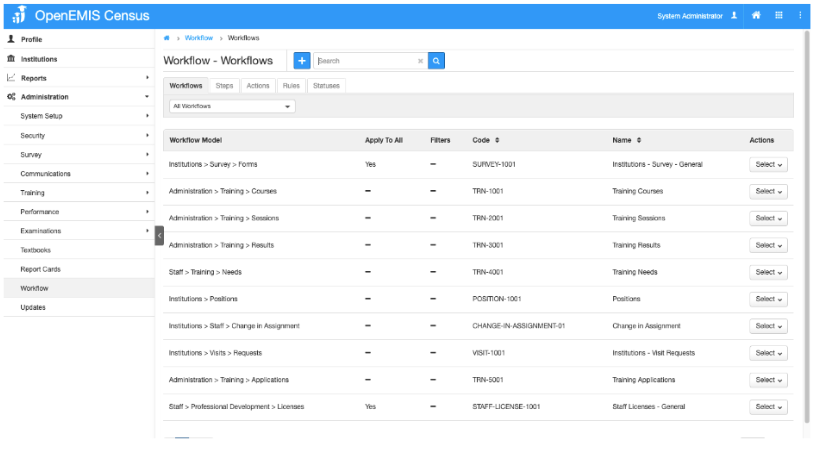Click the Profile person icon
The width and height of the screenshot is (817, 463).
coord(11,39)
